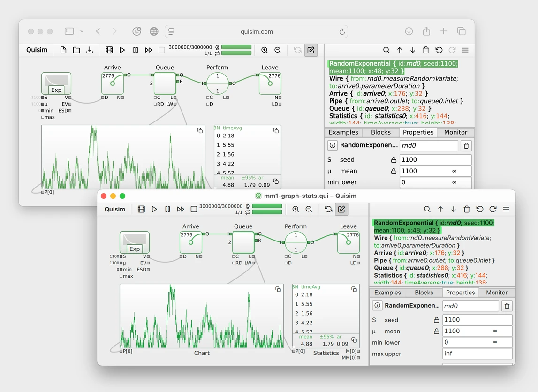Play simulation in front Quisim window
Screen dimensions: 538x392
[154, 209]
